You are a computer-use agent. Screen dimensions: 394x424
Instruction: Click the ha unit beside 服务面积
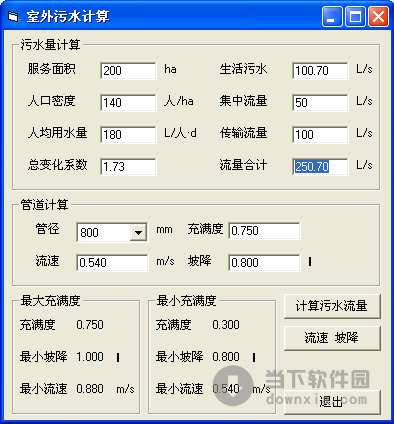click(x=170, y=69)
